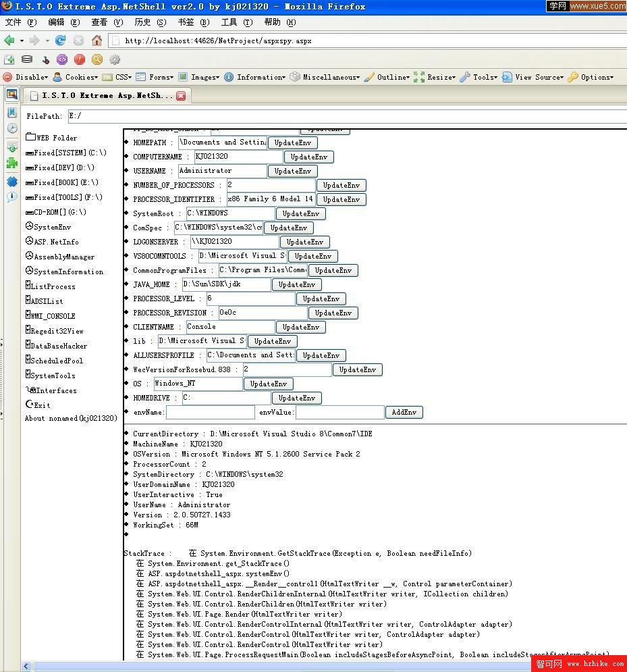Click the blue cross-shaped sidebar icon
This screenshot has width=627, height=672.
pyautogui.click(x=12, y=182)
